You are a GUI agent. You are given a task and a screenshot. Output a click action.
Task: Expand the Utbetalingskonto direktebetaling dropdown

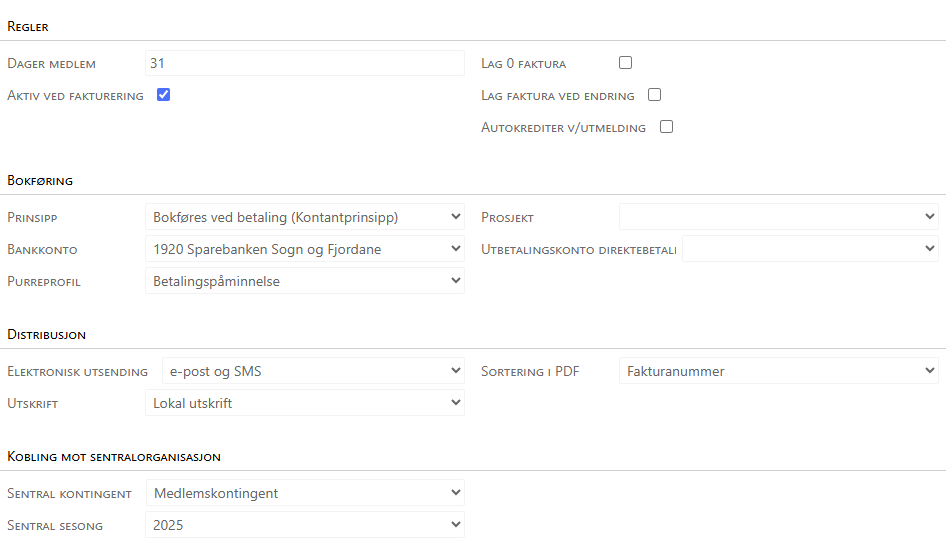[x=810, y=249]
